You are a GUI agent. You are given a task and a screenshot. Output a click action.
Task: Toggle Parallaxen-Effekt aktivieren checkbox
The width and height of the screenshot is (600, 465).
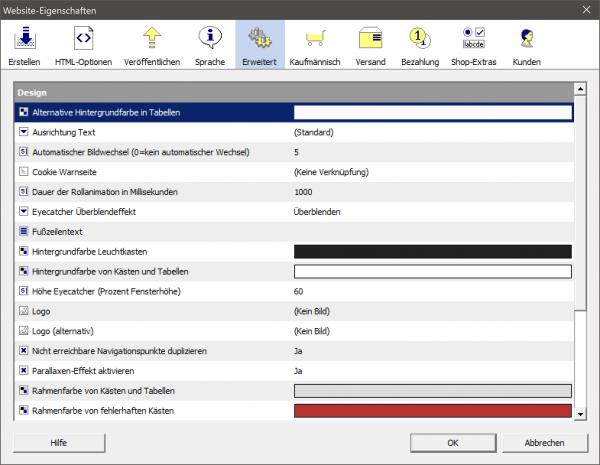point(24,371)
